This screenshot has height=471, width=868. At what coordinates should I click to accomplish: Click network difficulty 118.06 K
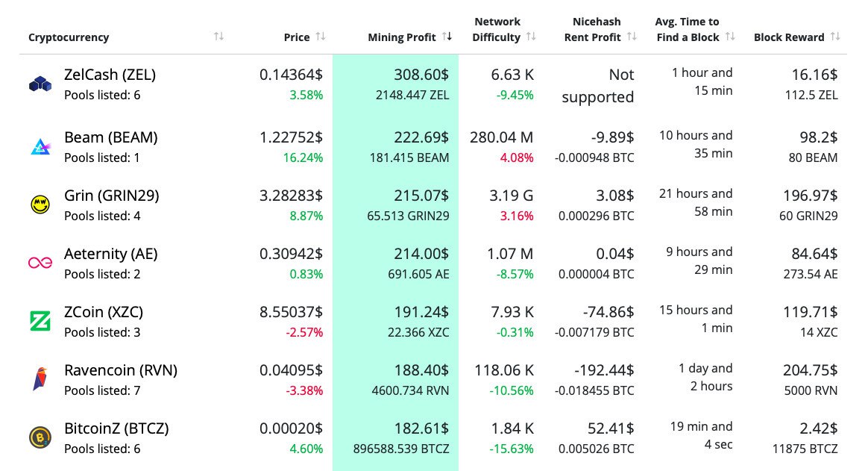(x=504, y=370)
